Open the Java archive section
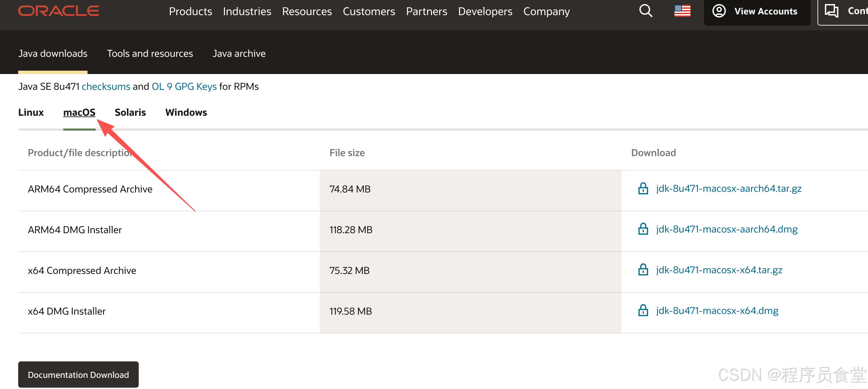868x389 pixels. click(239, 54)
